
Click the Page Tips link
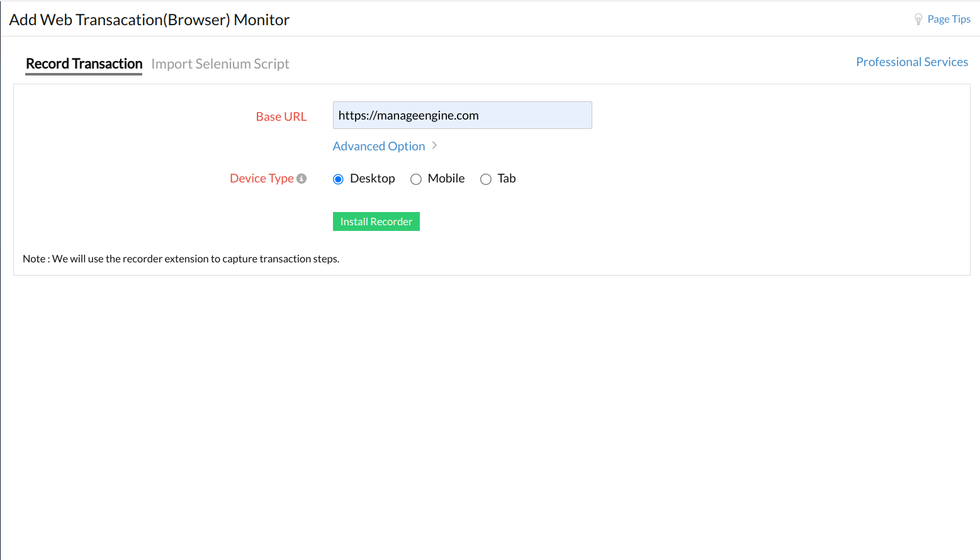[x=948, y=19]
